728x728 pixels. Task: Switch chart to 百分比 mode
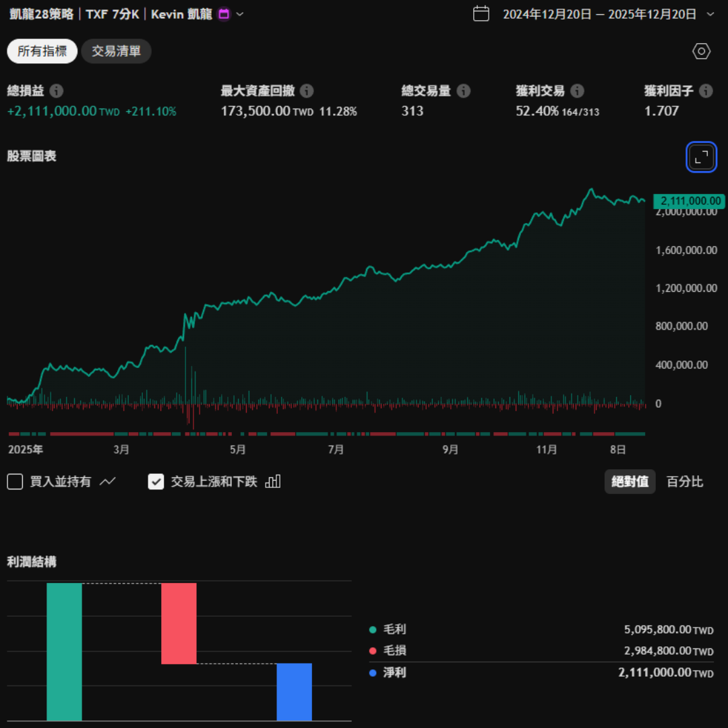[684, 481]
